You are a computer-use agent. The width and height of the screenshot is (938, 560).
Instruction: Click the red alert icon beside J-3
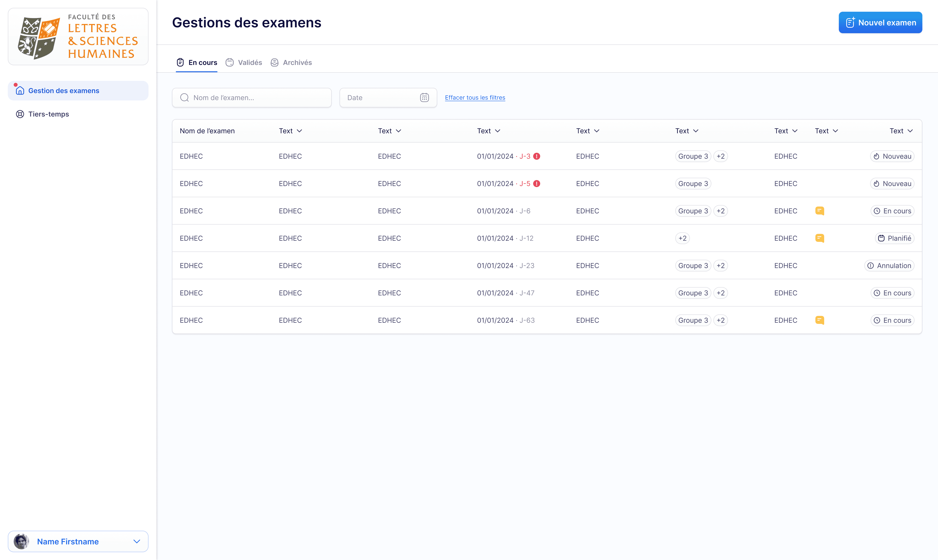[x=537, y=156]
